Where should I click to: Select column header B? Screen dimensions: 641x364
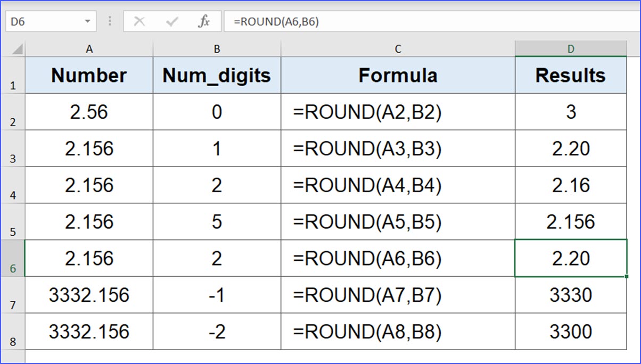tap(216, 48)
